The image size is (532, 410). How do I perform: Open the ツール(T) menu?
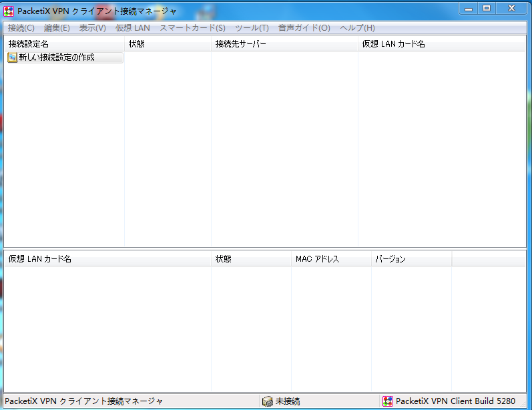click(252, 28)
